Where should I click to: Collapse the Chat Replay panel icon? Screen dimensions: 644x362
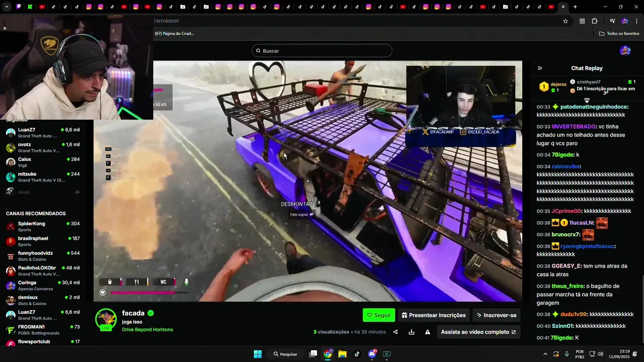540,68
